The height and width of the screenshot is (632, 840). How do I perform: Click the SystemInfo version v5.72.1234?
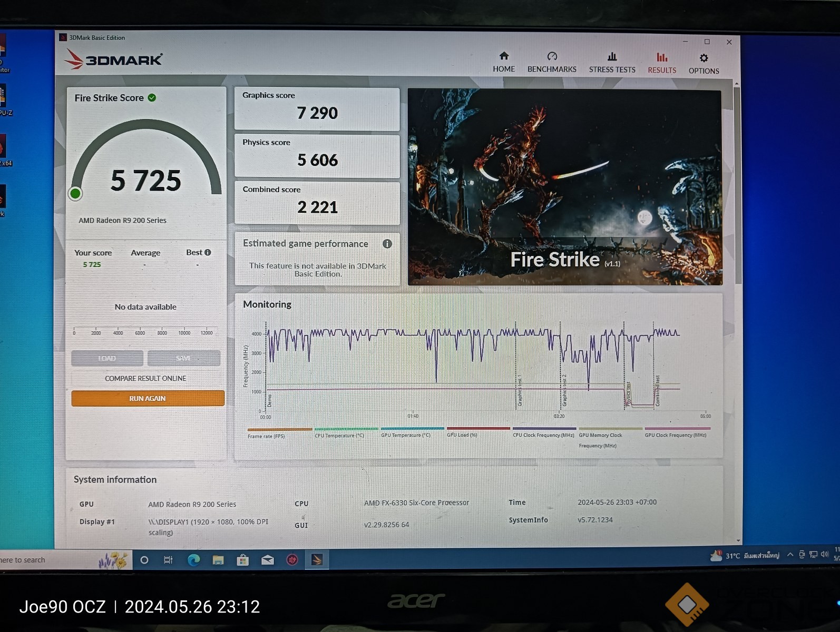(595, 520)
